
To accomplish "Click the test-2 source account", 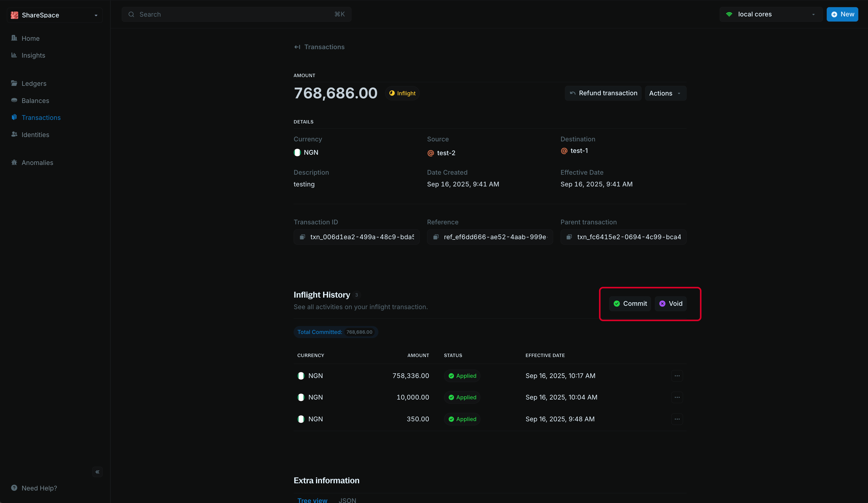I will (x=441, y=153).
